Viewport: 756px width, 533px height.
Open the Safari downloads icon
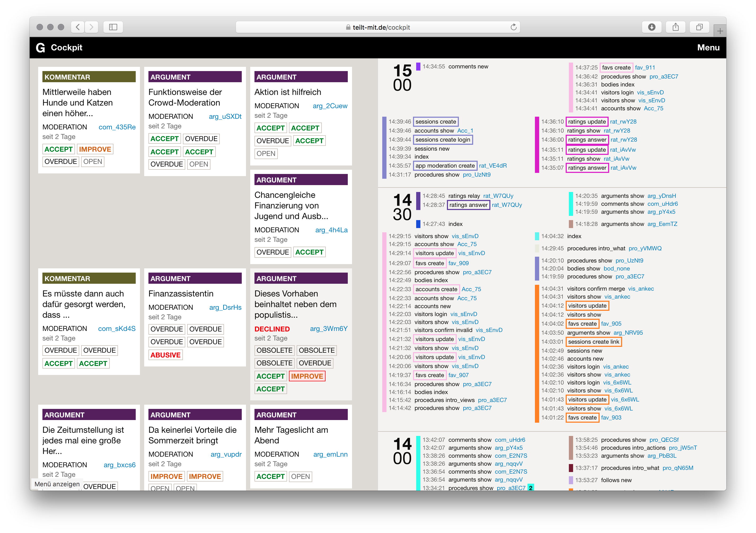pos(651,27)
